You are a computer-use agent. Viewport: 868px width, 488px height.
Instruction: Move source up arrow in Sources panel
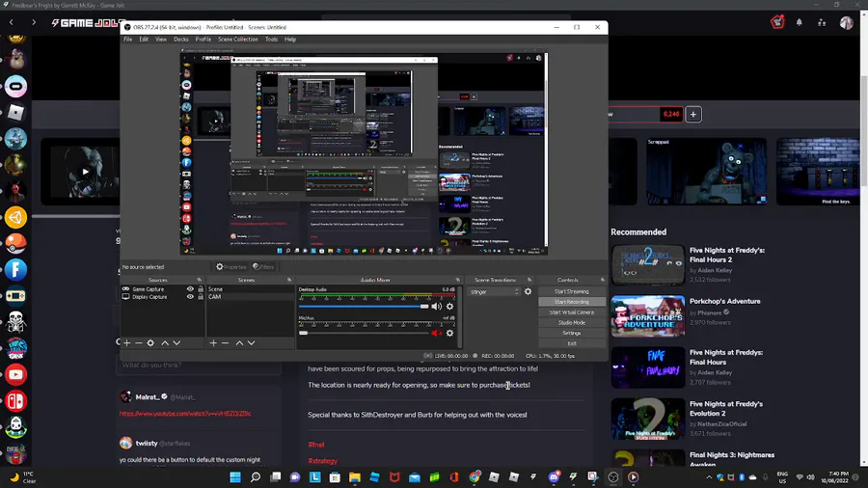[165, 343]
